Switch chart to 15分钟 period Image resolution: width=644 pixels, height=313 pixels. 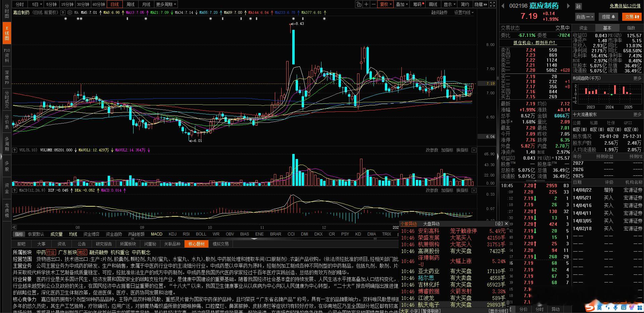pos(67,4)
